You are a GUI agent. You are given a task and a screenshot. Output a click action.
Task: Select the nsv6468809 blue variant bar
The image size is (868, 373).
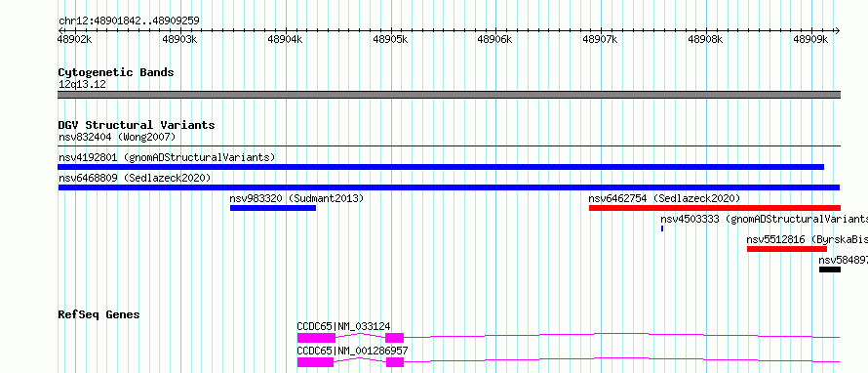pos(449,187)
